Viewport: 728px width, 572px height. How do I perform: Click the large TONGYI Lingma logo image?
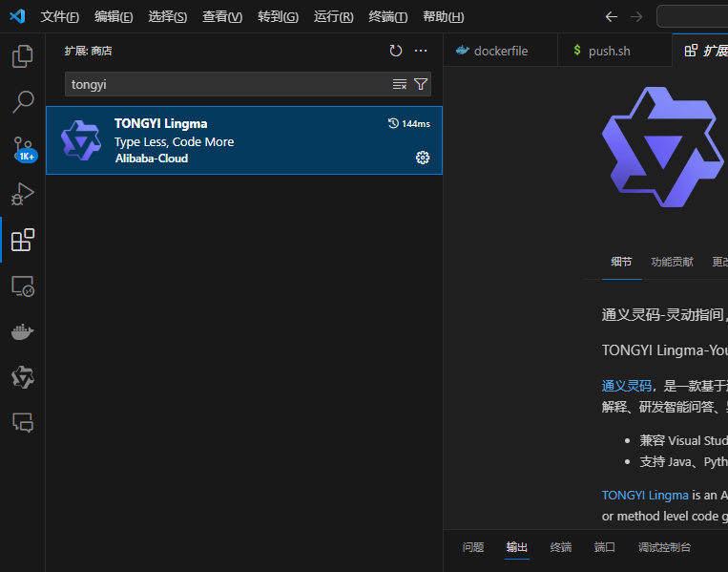663,147
